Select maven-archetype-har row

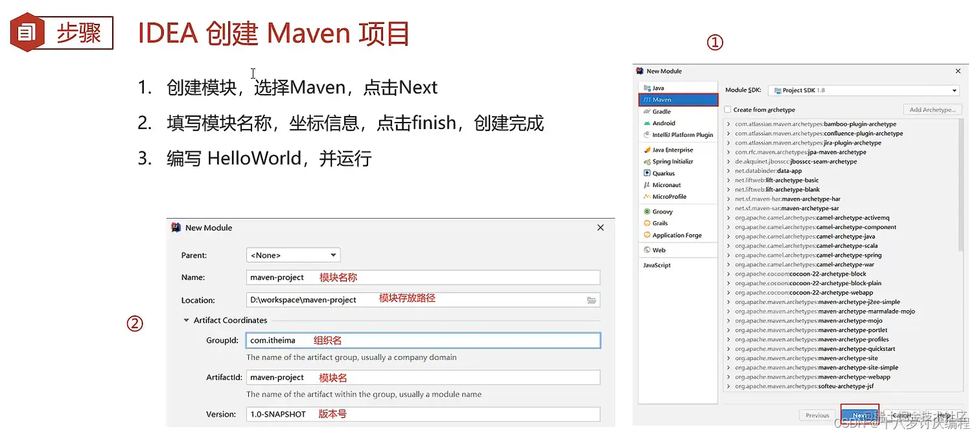click(840, 199)
